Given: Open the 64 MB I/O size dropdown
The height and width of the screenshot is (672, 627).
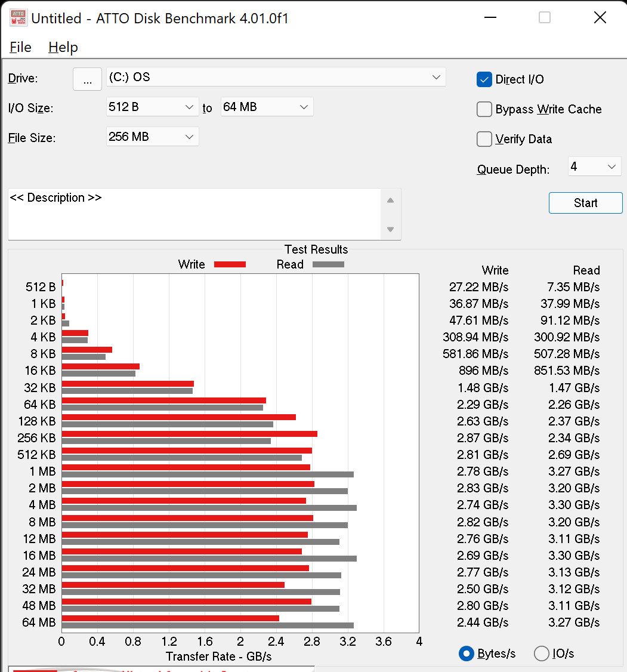Looking at the screenshot, I should [x=267, y=107].
